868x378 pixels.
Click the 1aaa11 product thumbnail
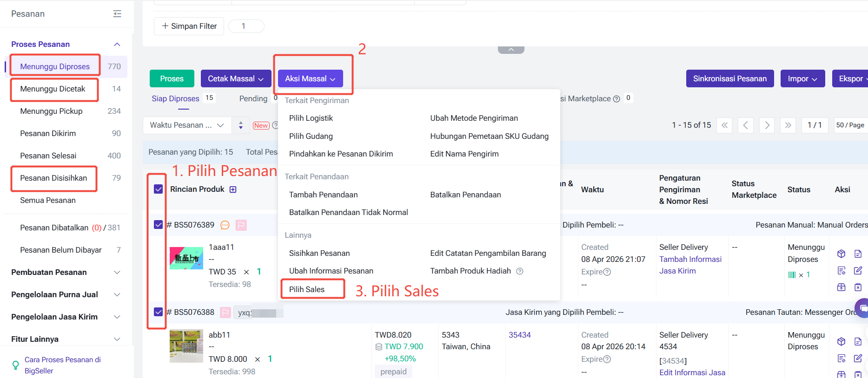[x=186, y=258]
